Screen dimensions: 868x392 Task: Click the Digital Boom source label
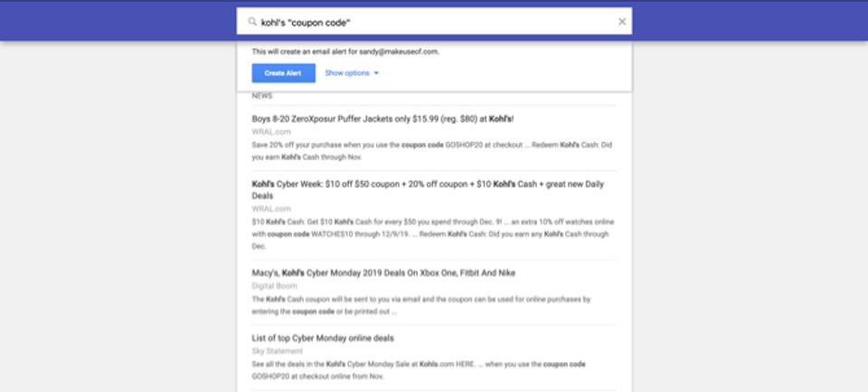(x=275, y=286)
